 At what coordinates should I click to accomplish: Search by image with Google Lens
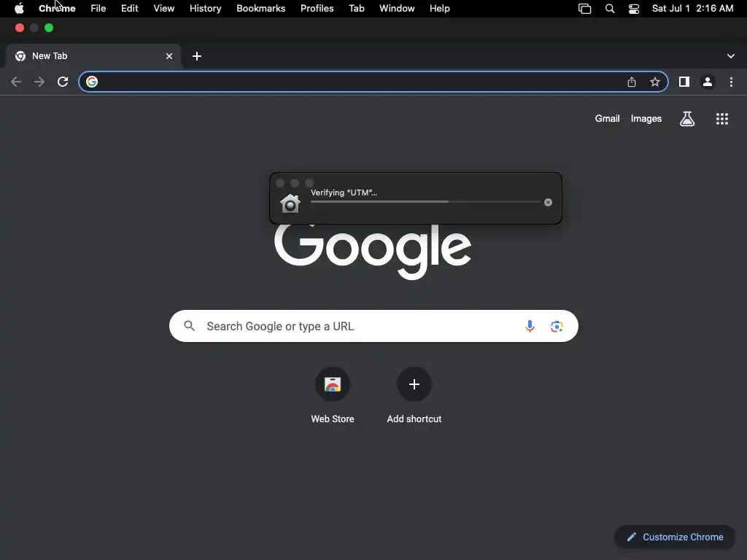[557, 326]
